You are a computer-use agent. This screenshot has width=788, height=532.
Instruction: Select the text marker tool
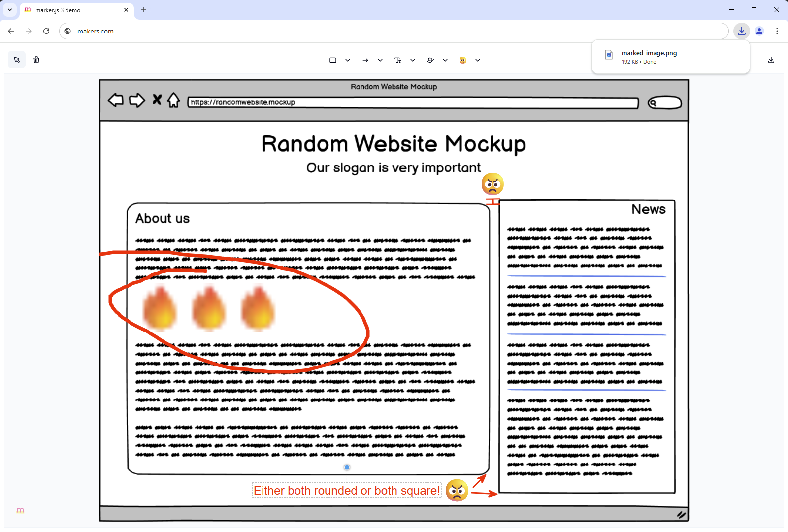398,60
